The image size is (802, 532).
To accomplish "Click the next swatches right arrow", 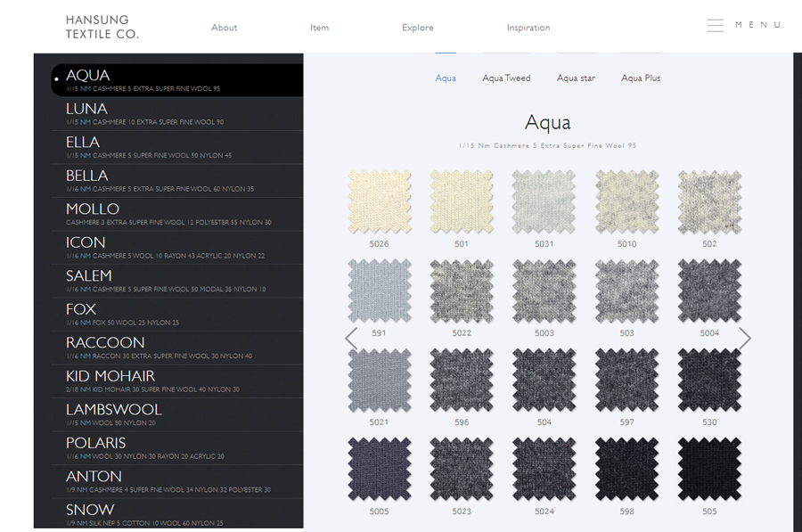I will coord(744,339).
